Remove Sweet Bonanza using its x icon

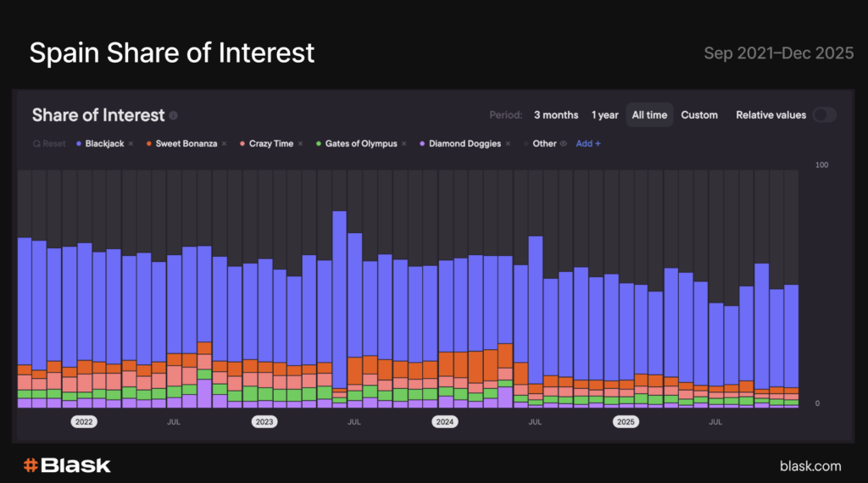click(225, 144)
